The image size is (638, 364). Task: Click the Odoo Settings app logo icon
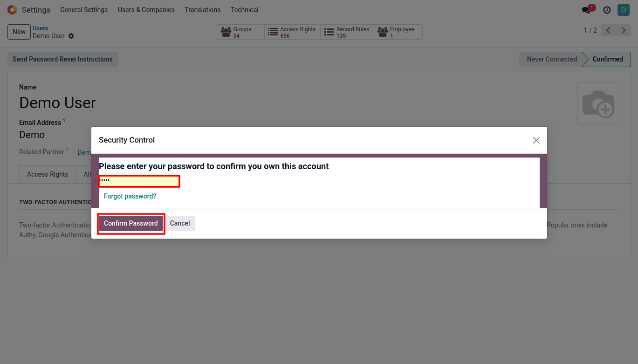tap(12, 10)
